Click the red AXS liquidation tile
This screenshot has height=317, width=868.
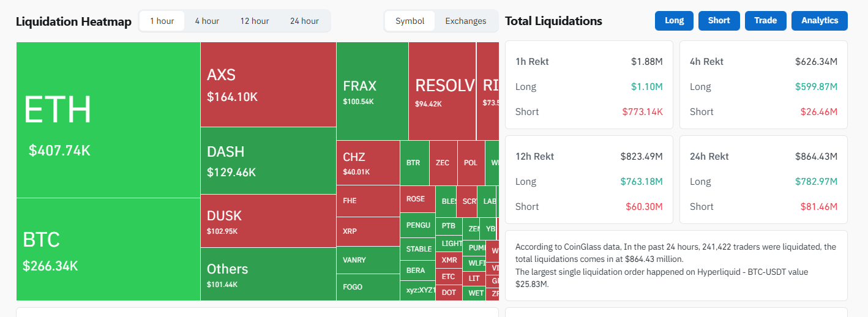click(x=268, y=84)
